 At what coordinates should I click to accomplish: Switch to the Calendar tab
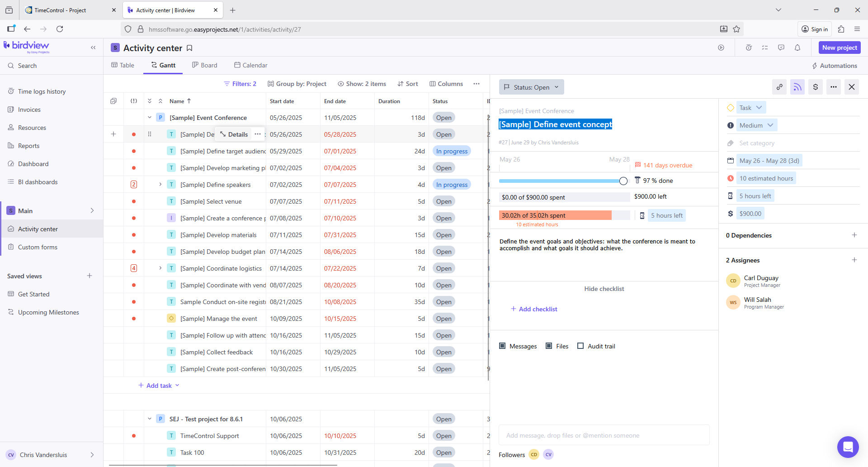point(250,65)
